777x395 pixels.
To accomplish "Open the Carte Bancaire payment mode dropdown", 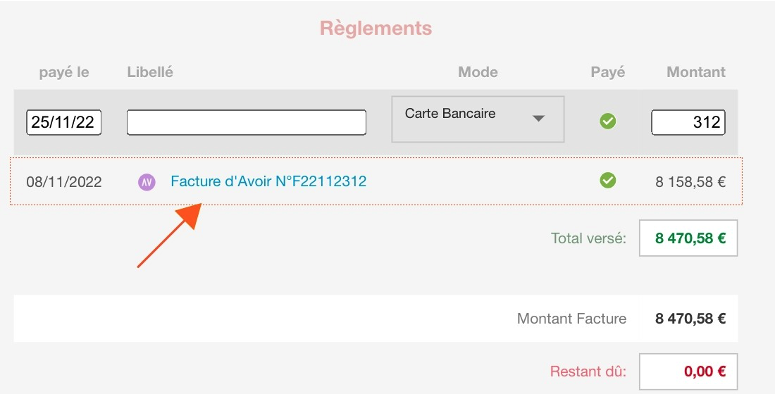I will (478, 119).
